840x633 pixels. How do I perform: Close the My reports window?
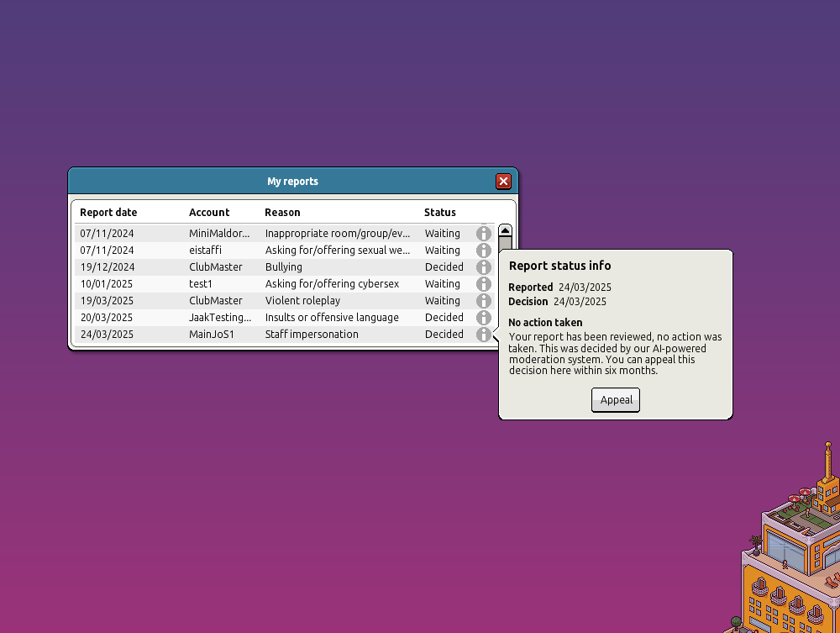pos(503,181)
